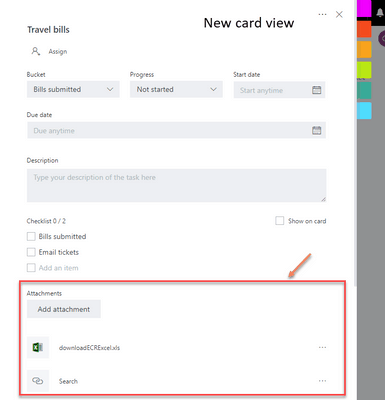
Task: Select the magenta label color
Action: (x=364, y=8)
